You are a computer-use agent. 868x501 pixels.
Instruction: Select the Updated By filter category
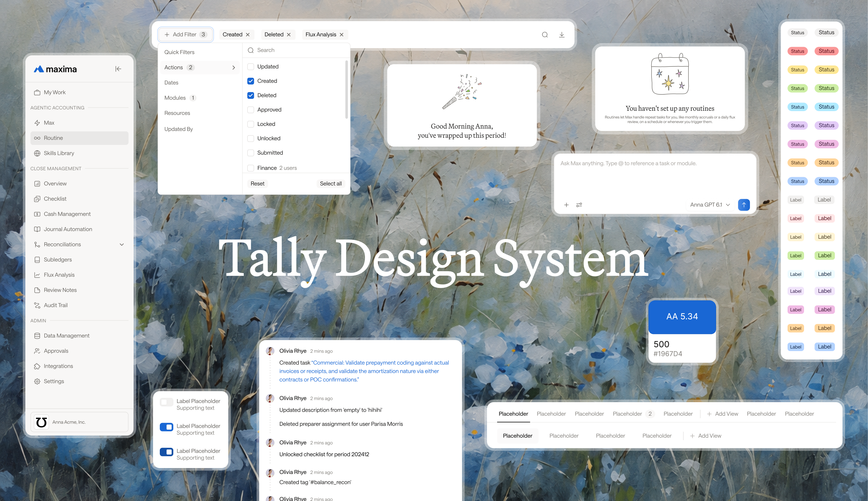point(200,129)
